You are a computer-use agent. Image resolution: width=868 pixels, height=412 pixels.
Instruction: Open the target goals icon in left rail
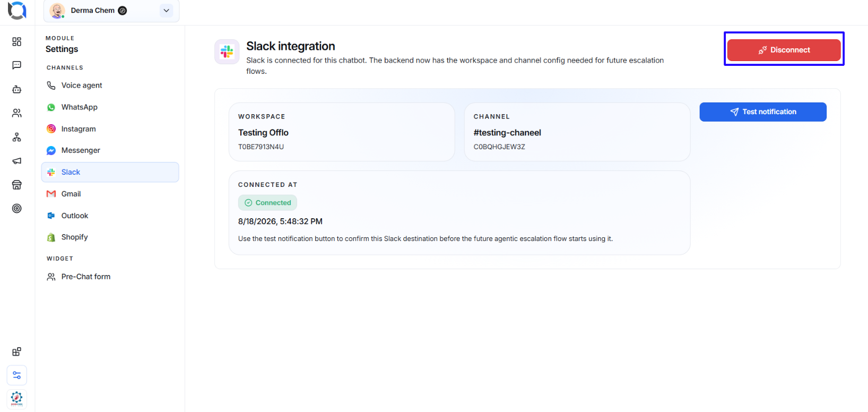(17, 209)
